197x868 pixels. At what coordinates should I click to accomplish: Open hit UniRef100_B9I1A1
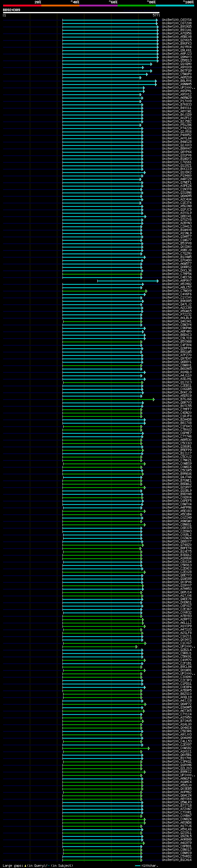coord(177,30)
